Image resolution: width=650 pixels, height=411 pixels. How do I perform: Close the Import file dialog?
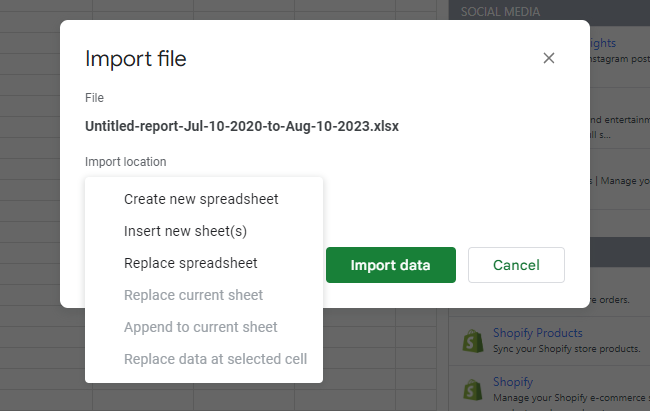click(x=548, y=58)
